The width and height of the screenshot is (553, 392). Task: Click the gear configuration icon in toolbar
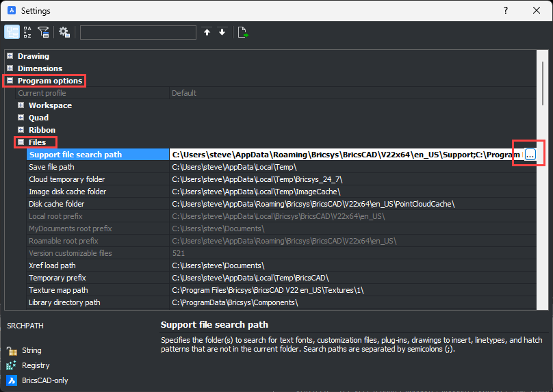(x=64, y=32)
